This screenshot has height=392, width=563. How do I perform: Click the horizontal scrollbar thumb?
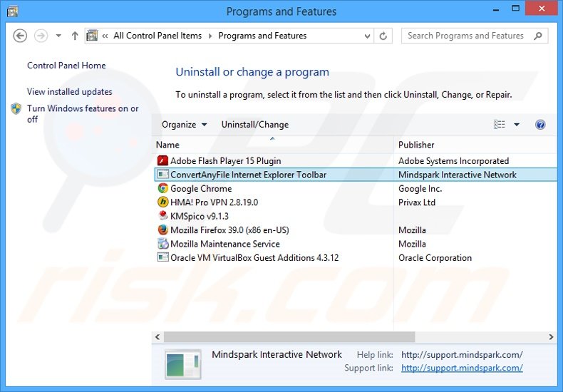point(289,336)
